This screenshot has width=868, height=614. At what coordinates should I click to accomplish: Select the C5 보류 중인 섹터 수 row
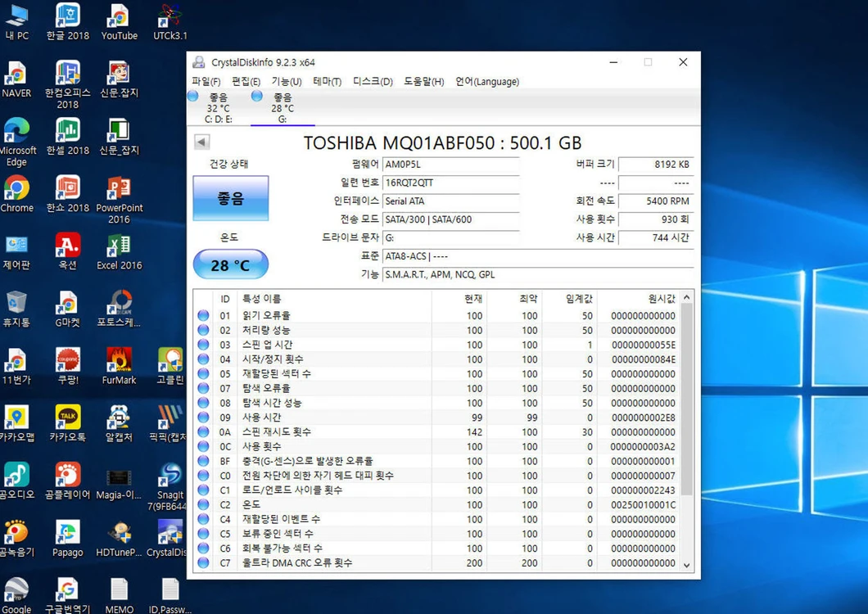(436, 534)
